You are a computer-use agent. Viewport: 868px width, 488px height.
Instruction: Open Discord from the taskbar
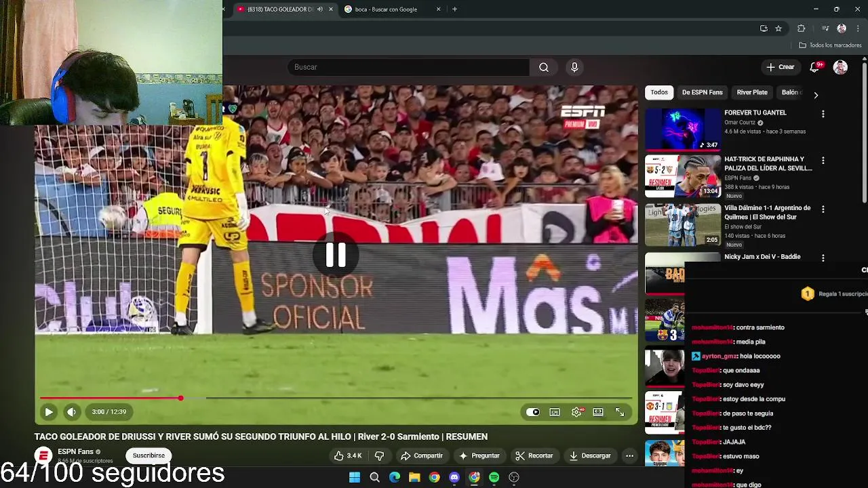[x=454, y=477]
